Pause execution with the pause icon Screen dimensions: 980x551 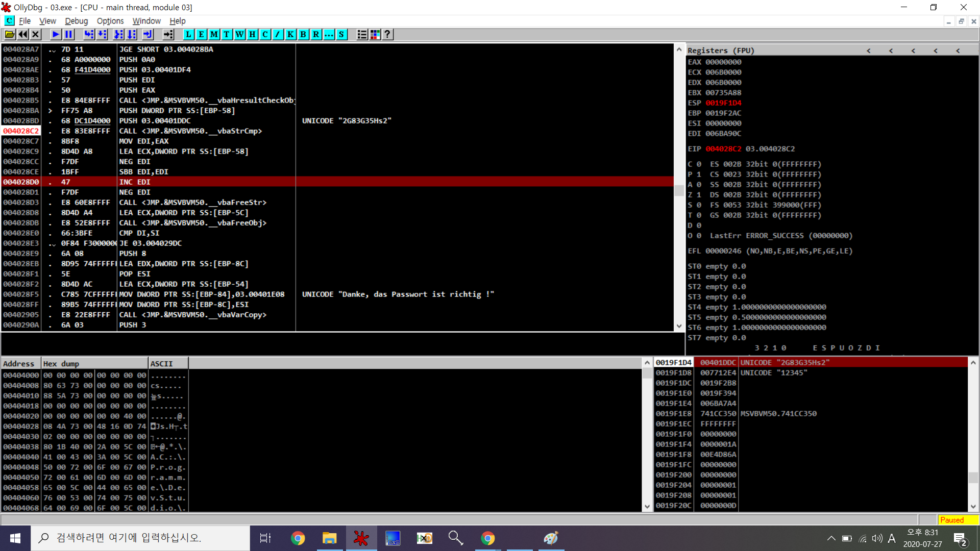pos(68,34)
